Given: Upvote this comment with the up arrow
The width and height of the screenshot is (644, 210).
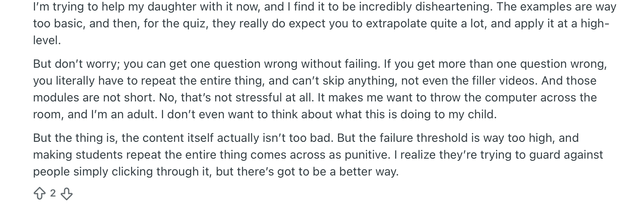Looking at the screenshot, I should coord(39,194).
